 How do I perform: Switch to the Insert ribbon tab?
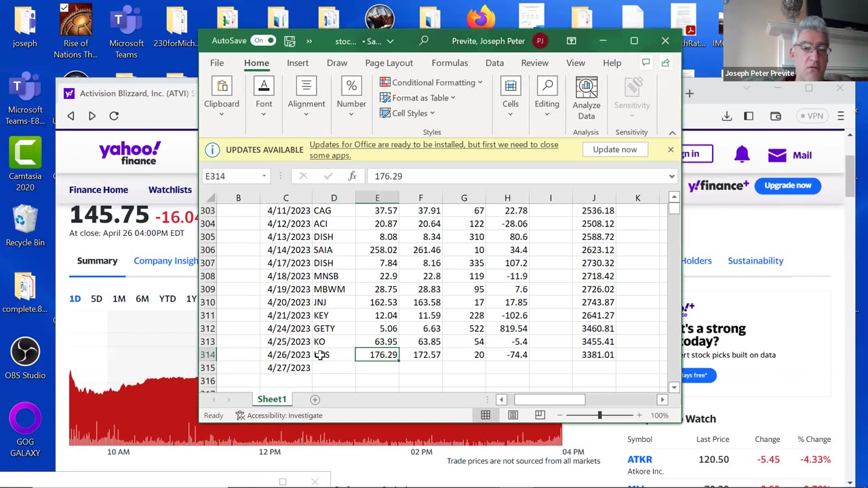tap(298, 62)
